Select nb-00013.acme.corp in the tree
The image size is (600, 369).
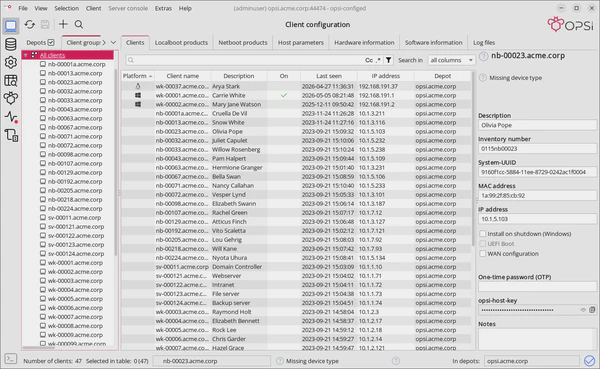point(75,73)
